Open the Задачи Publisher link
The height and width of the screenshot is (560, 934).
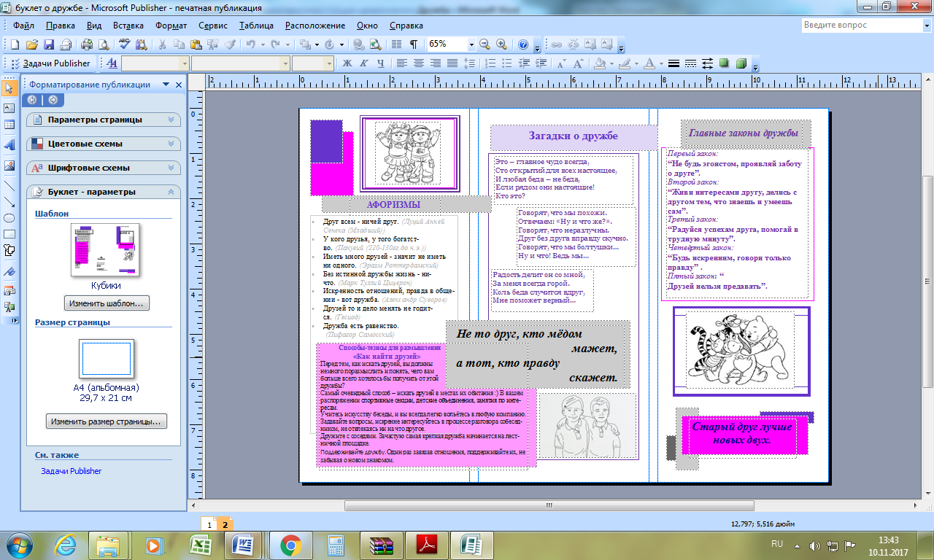72,471
